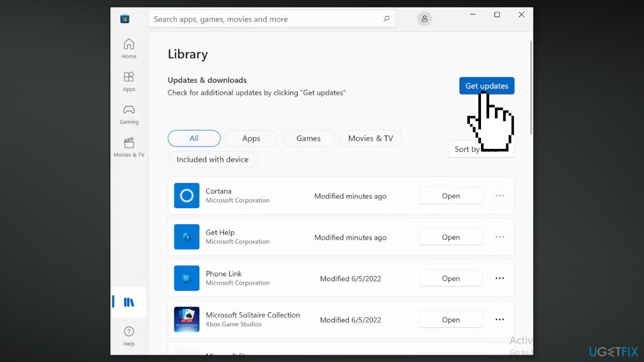The image size is (644, 362).
Task: Switch to the Movies & TV filter tab
Action: coord(370,138)
